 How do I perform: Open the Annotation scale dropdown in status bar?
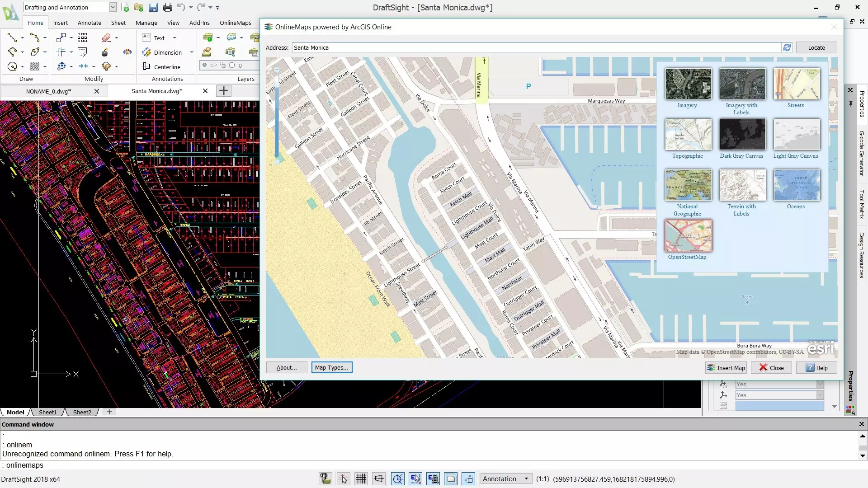click(x=506, y=479)
